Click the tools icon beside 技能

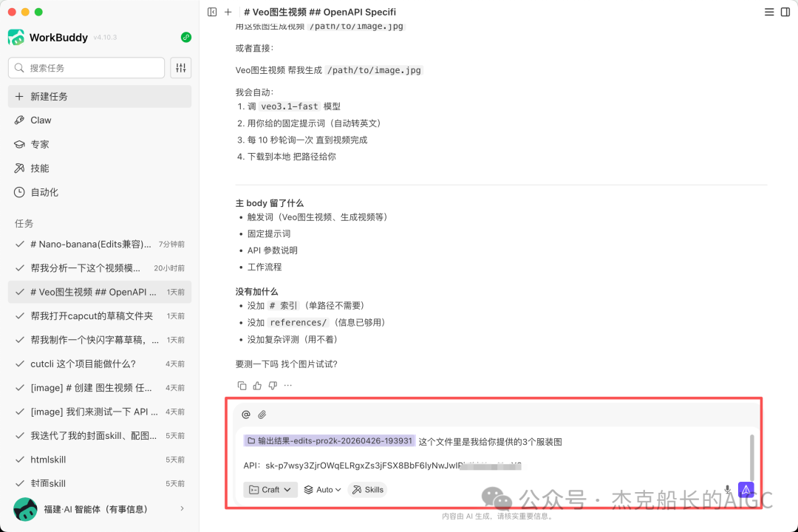[19, 168]
